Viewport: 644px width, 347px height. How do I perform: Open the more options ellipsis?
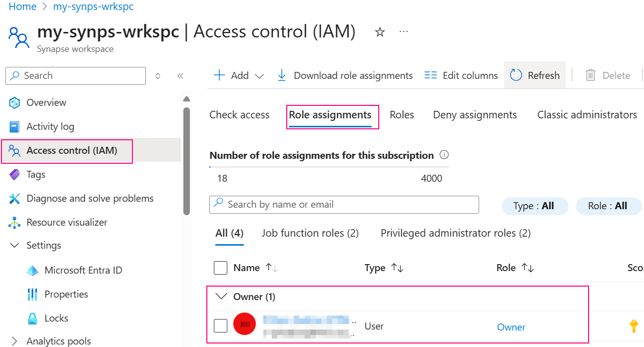tap(404, 31)
